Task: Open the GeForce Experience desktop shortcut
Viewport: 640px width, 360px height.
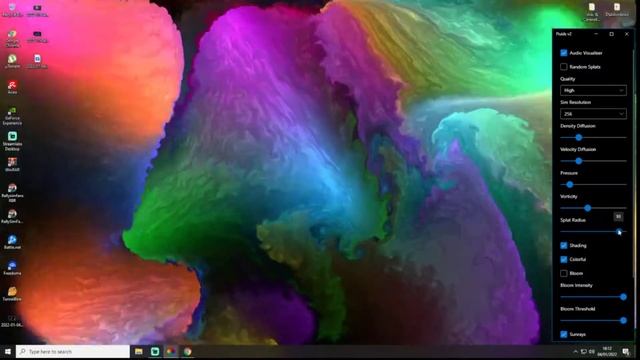Action: point(12,116)
